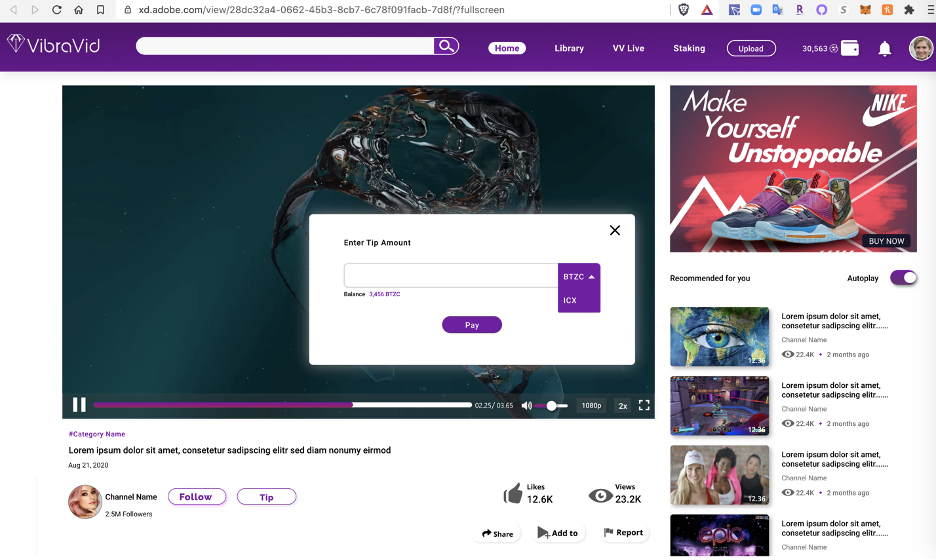Change playback speed with 2x button

point(622,405)
